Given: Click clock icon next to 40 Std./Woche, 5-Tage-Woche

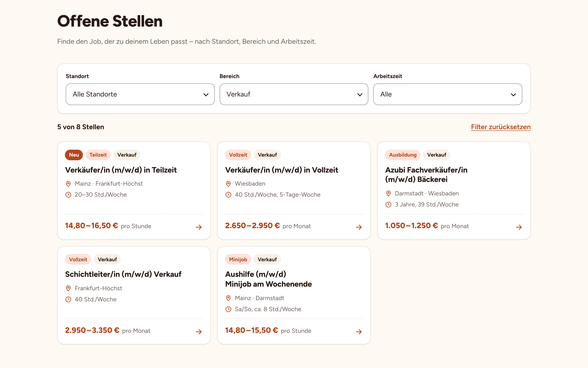Looking at the screenshot, I should pyautogui.click(x=228, y=195).
